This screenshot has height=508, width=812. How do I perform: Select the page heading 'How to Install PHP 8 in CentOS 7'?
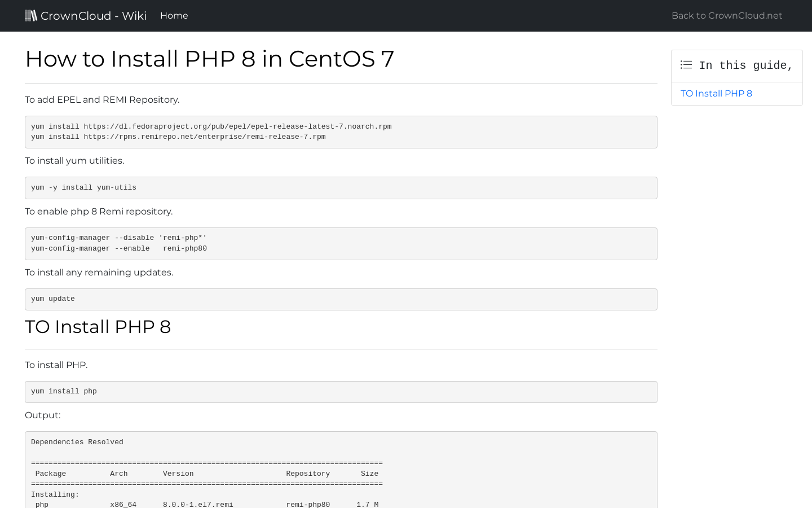[210, 59]
